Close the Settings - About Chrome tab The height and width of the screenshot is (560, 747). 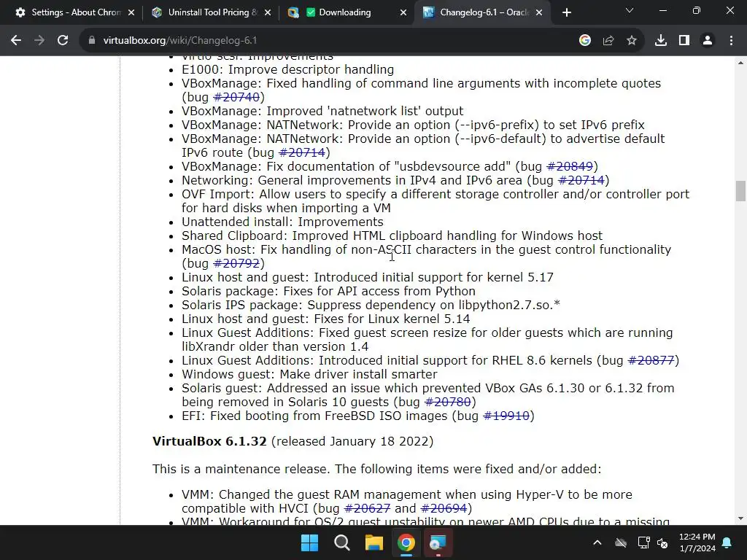point(131,12)
